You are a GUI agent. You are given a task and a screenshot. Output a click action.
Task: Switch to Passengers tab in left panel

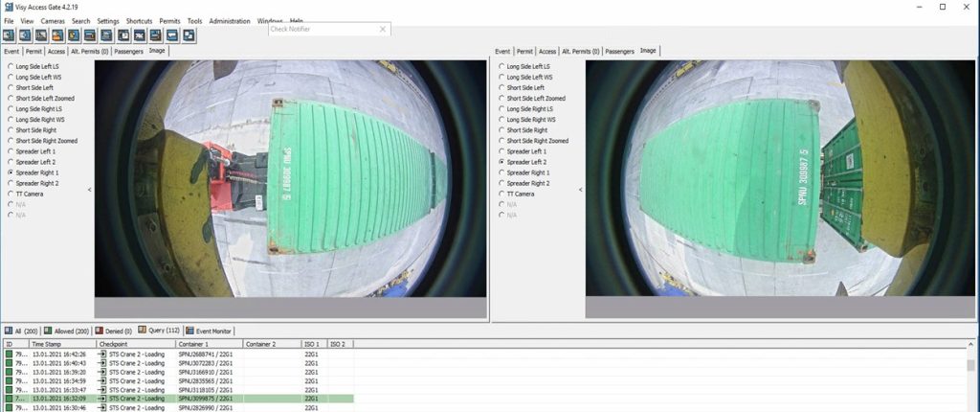[x=128, y=52]
